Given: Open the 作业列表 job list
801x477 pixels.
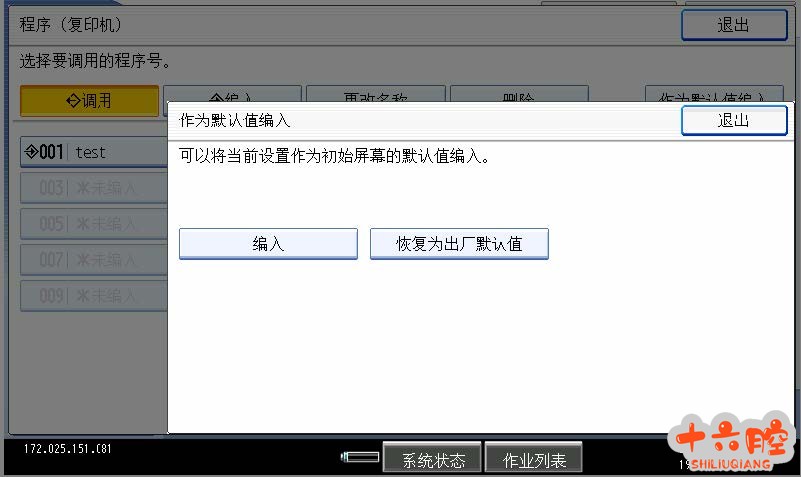Looking at the screenshot, I should point(534,460).
